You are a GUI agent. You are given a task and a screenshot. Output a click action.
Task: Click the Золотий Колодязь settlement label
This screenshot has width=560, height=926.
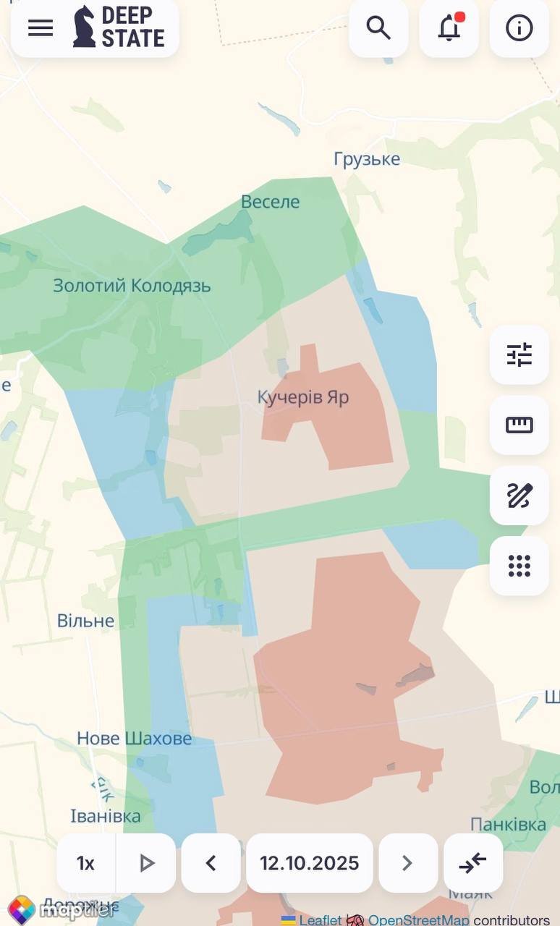(x=132, y=286)
